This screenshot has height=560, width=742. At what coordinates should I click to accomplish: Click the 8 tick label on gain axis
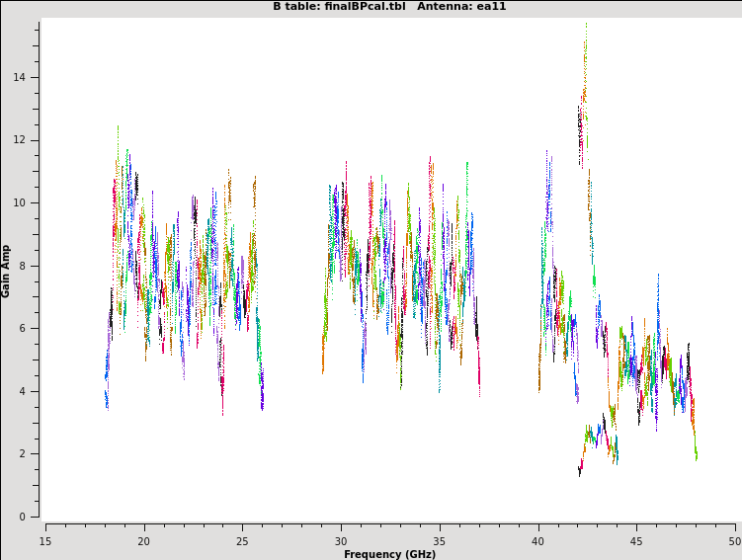23,266
